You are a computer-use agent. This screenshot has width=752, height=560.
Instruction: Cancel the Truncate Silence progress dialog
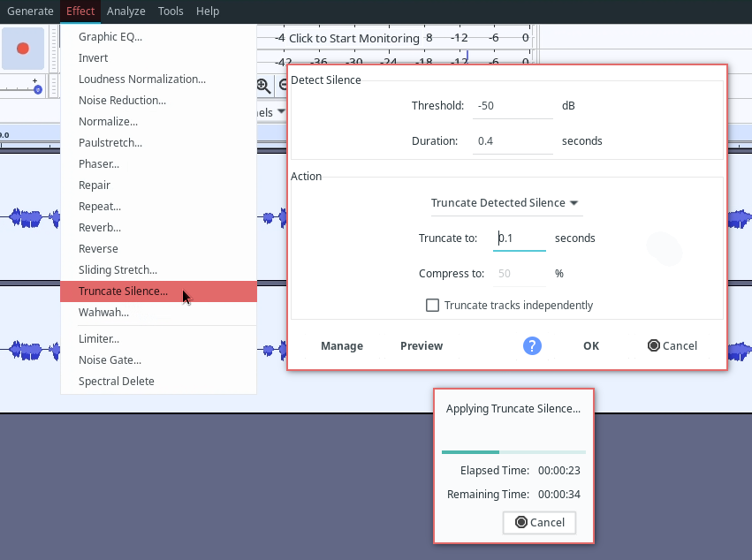point(539,522)
